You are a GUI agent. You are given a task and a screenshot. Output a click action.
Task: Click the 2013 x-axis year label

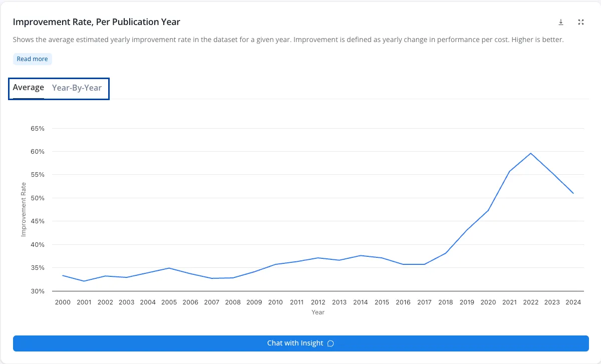click(x=339, y=302)
